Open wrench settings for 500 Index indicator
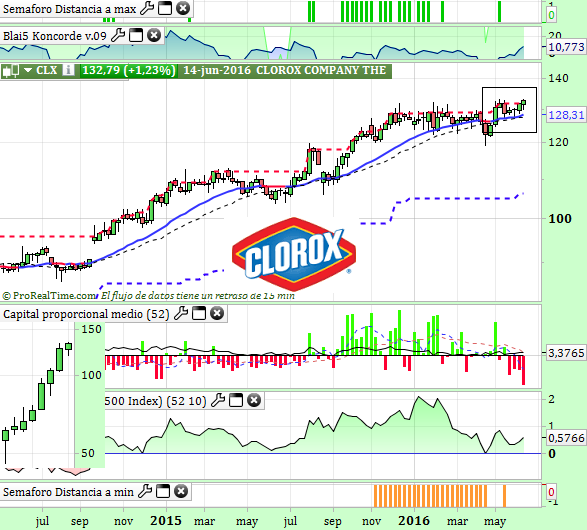The image size is (587, 530). coord(218,400)
